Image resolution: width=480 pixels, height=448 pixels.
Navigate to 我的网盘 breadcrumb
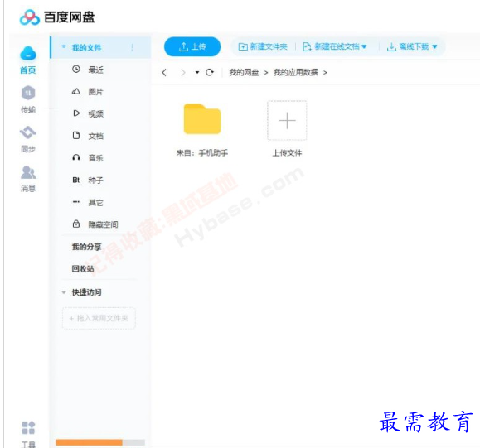pyautogui.click(x=244, y=73)
